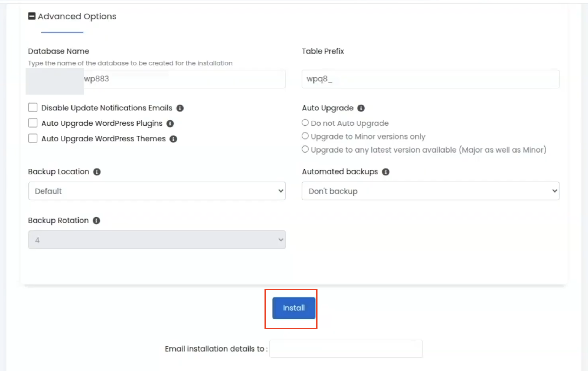Click the Email installation details input
This screenshot has height=371, width=588.
pyautogui.click(x=346, y=349)
